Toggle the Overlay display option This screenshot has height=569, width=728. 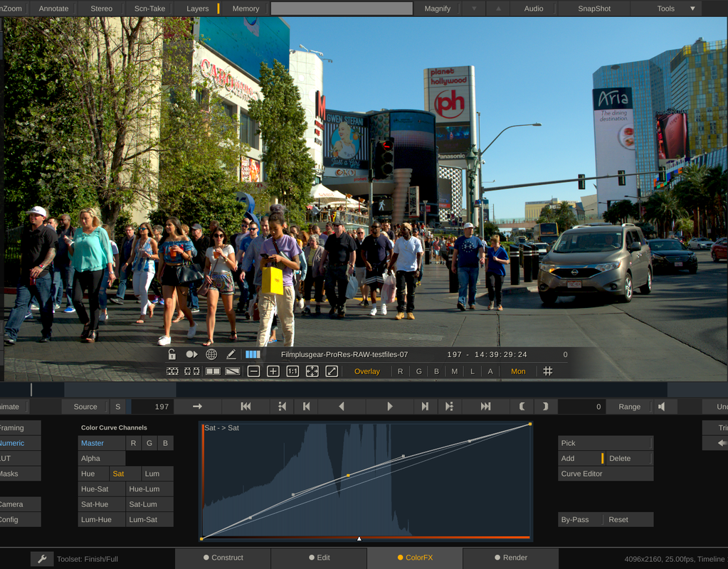point(366,371)
